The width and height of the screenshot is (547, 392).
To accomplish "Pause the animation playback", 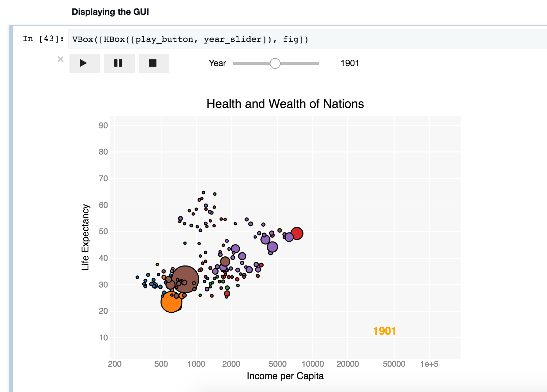I will [x=119, y=63].
